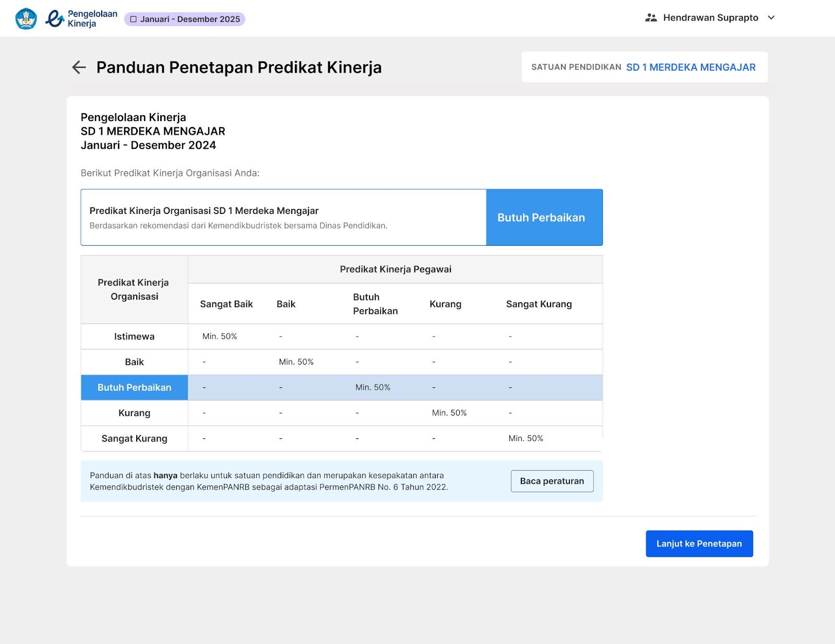Click Min. 50% in the Kurang row

(x=449, y=413)
